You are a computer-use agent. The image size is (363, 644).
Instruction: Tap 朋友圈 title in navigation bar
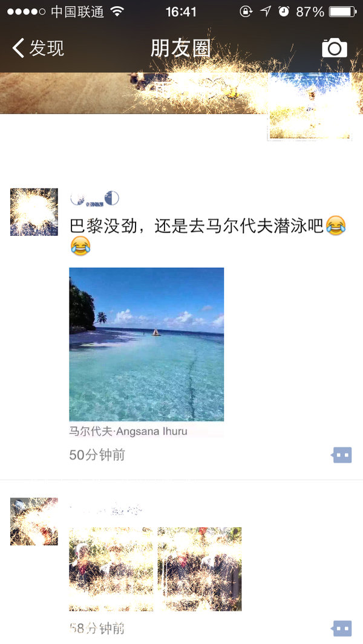pyautogui.click(x=180, y=48)
